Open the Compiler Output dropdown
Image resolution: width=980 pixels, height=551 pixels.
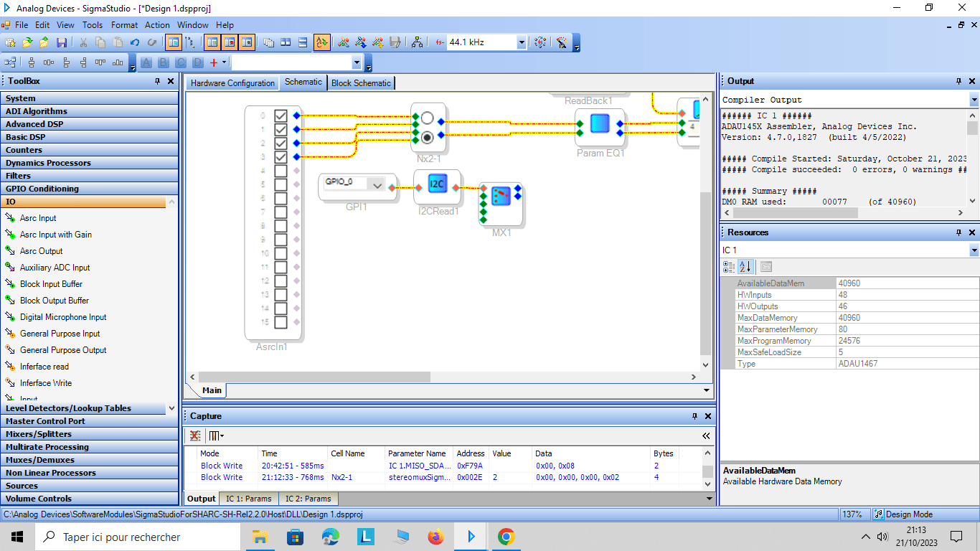point(974,100)
